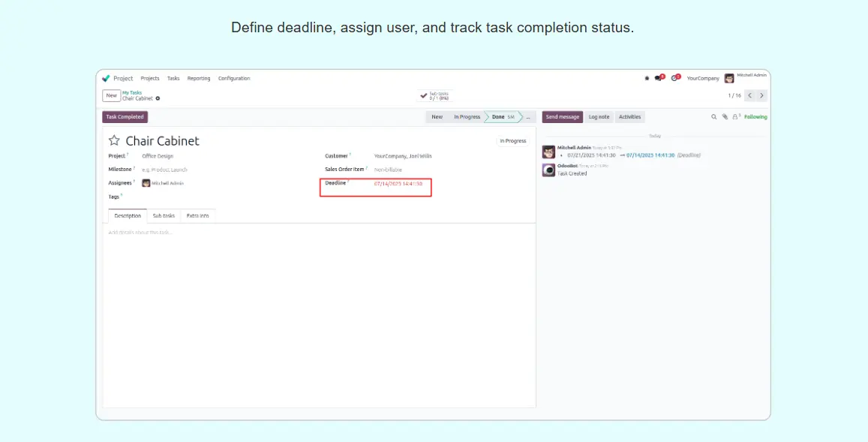Expand more stages with the ellipsis button
The width and height of the screenshot is (868, 442).
click(x=529, y=117)
